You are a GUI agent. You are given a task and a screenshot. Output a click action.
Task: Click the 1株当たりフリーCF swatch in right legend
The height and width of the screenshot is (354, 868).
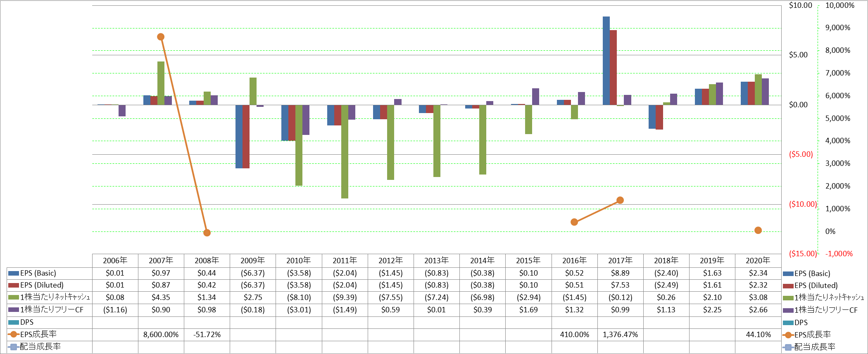click(788, 310)
